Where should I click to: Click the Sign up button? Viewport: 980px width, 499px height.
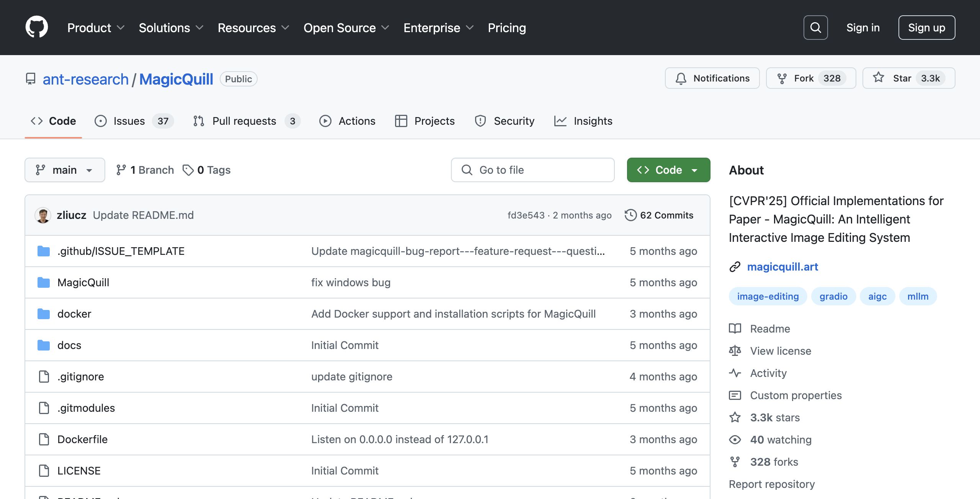click(927, 28)
